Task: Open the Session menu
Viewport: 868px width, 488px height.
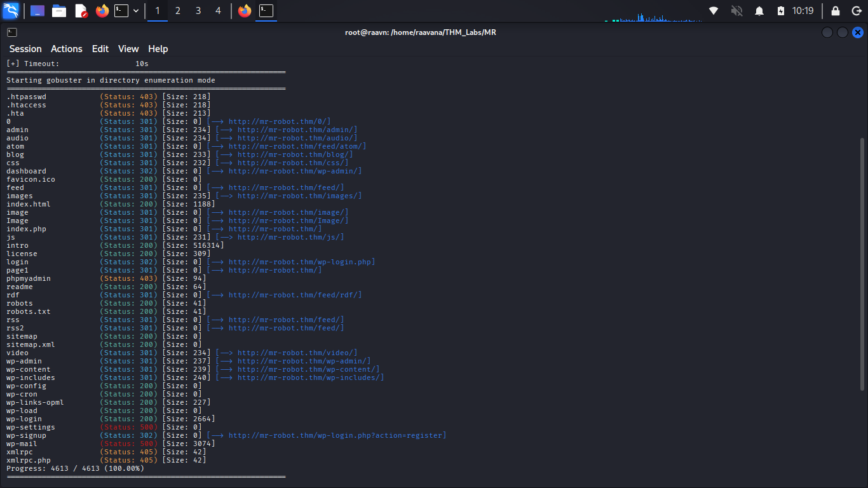Action: tap(25, 49)
